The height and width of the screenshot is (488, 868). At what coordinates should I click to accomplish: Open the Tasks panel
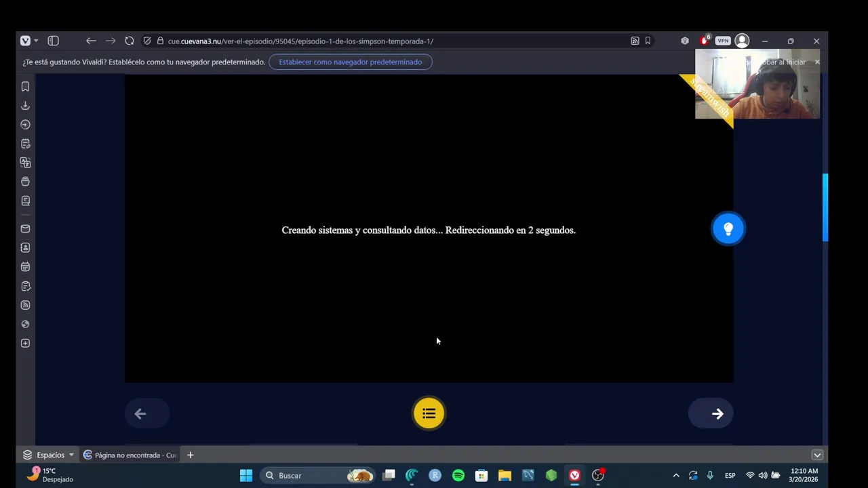(x=25, y=286)
